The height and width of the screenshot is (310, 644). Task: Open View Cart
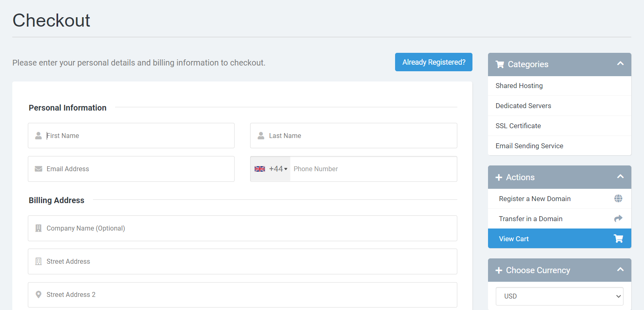coord(560,238)
